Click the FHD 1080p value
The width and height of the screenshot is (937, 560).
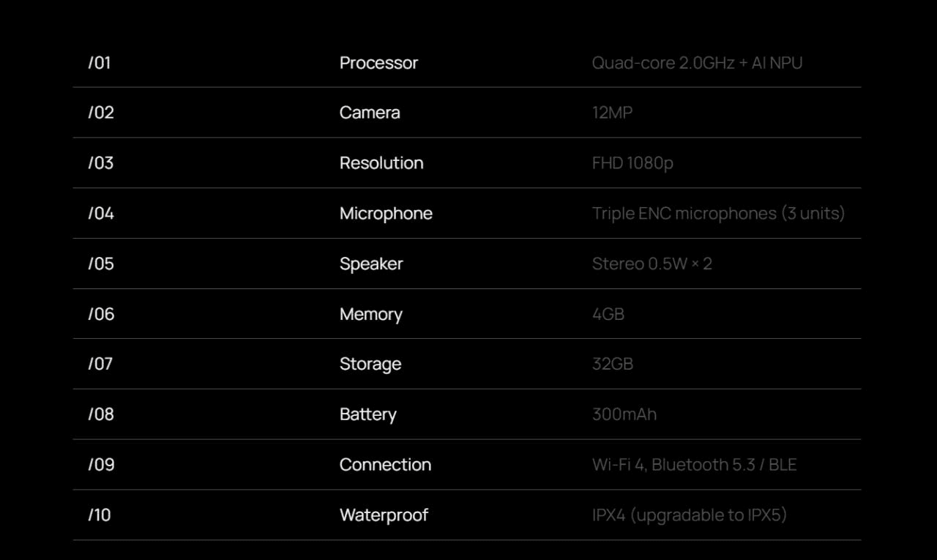[632, 163]
